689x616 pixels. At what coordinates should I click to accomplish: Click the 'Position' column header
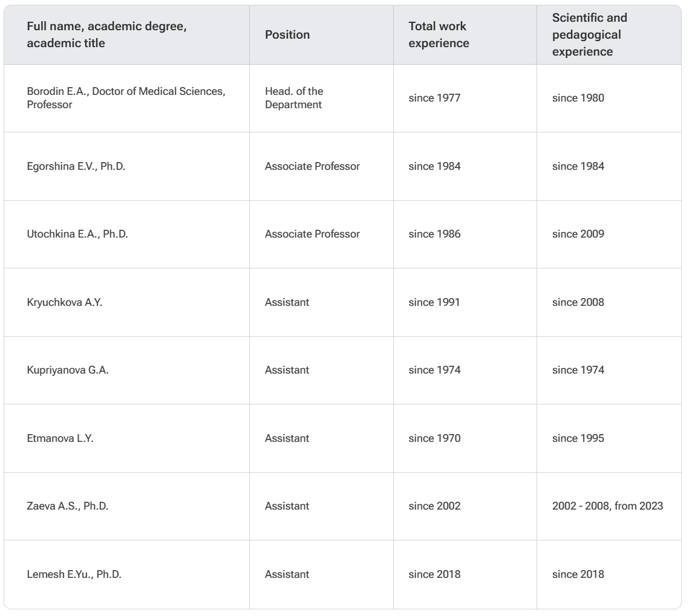(x=287, y=35)
